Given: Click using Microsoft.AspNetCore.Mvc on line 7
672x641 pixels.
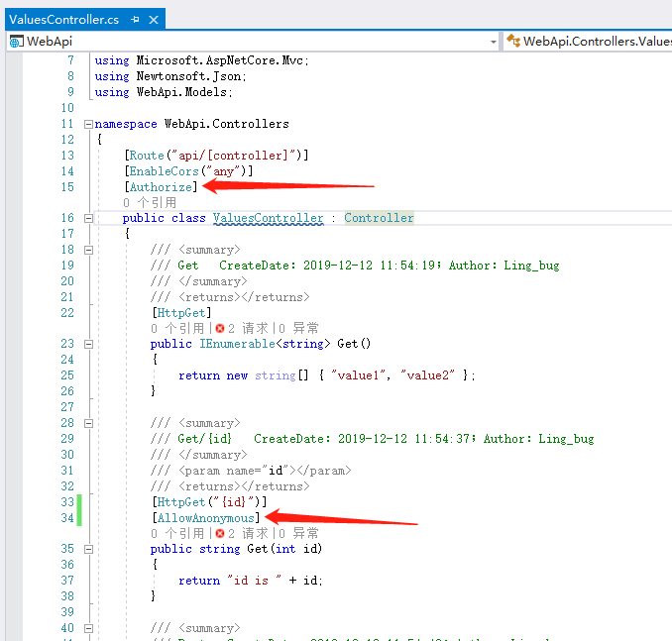Looking at the screenshot, I should click(x=201, y=60).
